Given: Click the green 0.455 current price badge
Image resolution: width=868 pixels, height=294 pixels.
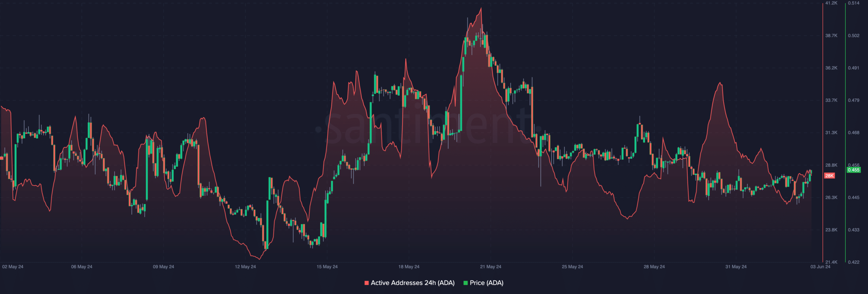Looking at the screenshot, I should (x=853, y=170).
